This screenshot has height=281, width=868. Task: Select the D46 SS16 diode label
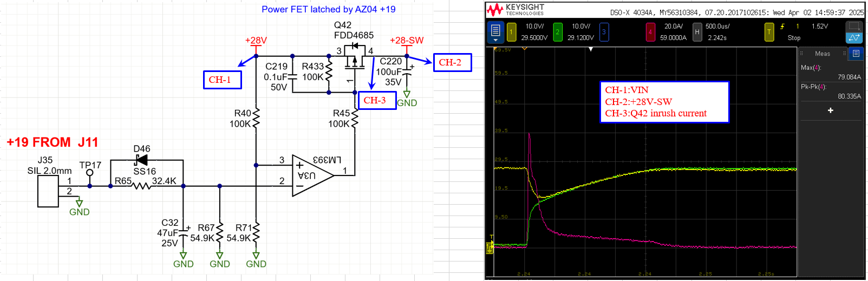coord(145,160)
